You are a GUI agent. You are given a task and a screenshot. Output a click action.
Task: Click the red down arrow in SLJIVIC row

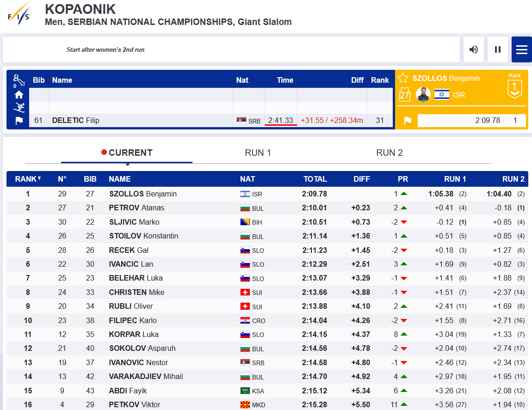coord(404,222)
